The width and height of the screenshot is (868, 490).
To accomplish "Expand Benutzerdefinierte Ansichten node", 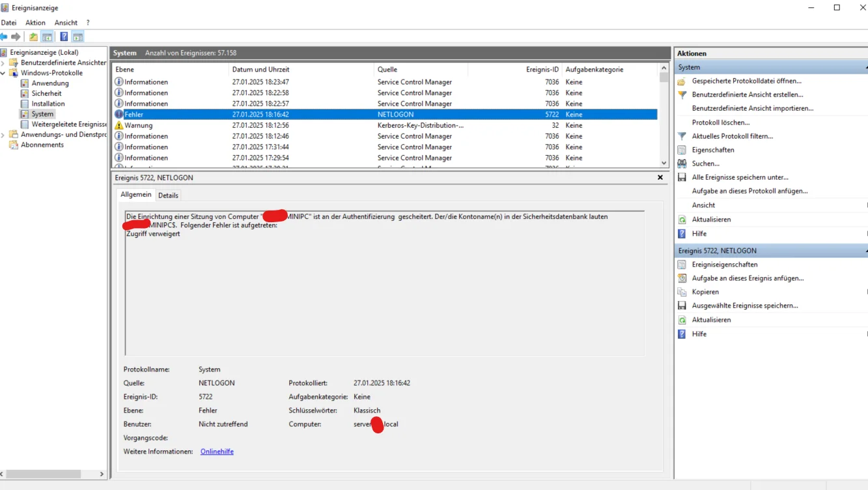I will pyautogui.click(x=3, y=63).
